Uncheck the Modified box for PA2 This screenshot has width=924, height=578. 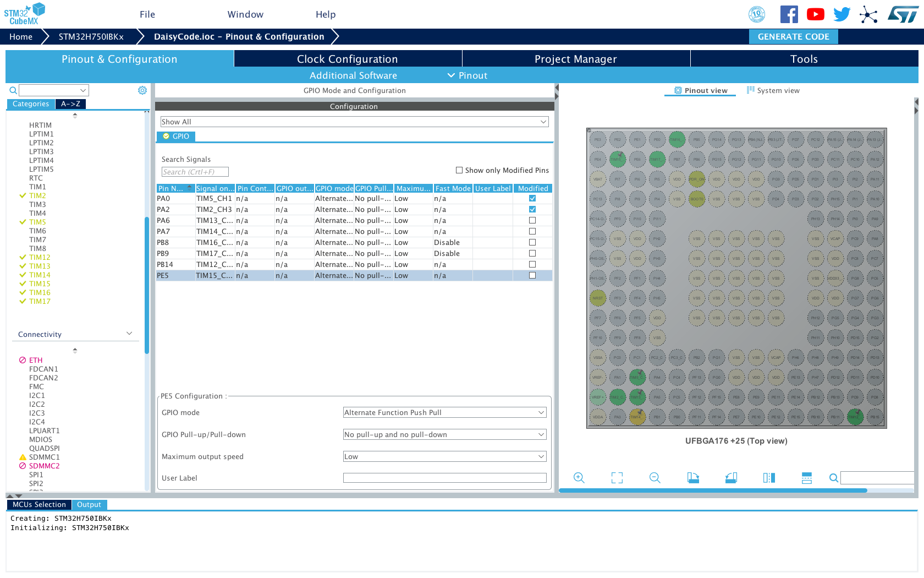[x=532, y=209]
